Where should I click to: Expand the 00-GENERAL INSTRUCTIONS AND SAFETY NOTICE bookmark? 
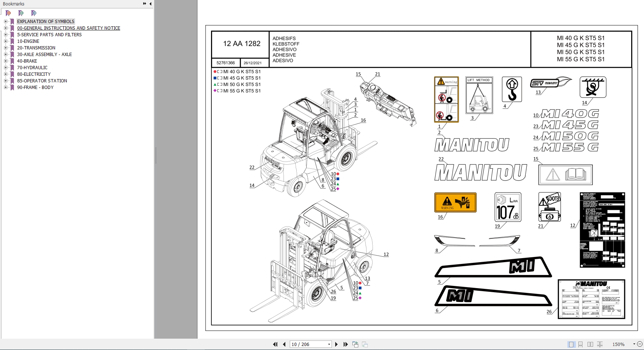(5, 28)
